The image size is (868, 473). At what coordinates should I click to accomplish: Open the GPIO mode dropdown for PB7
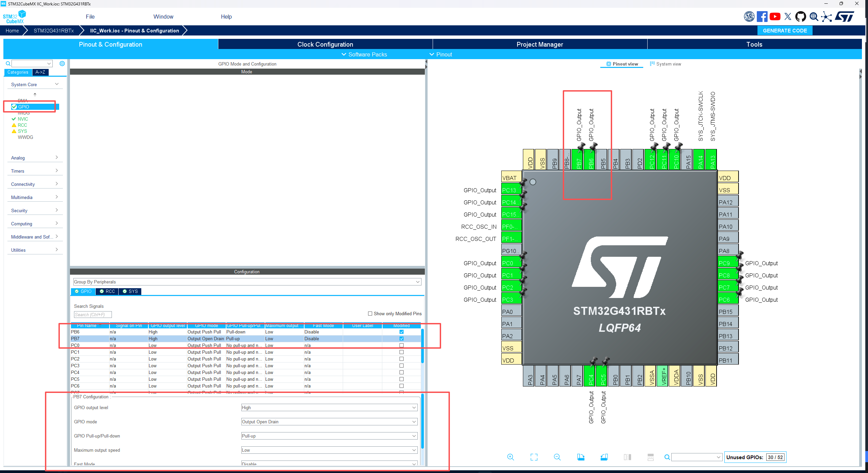[329, 422]
